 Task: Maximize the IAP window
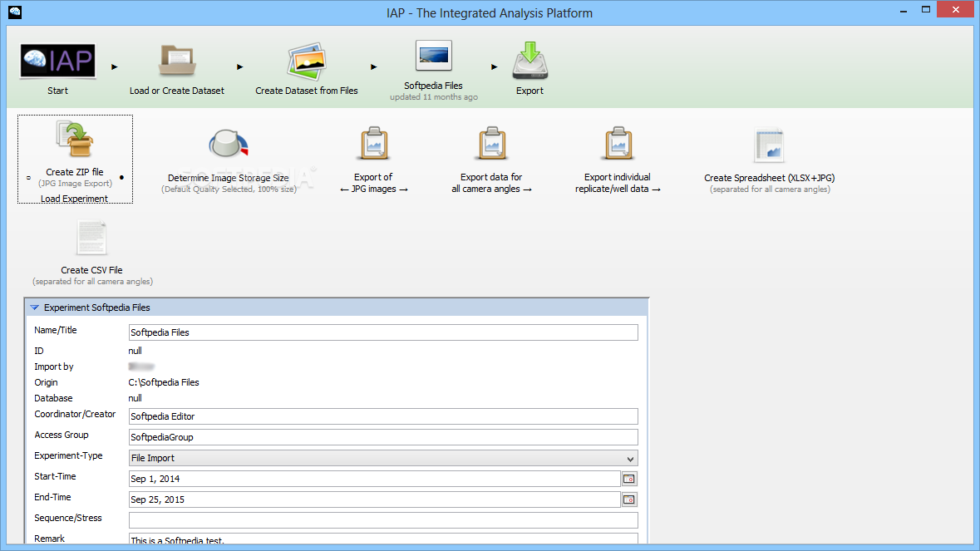click(926, 10)
